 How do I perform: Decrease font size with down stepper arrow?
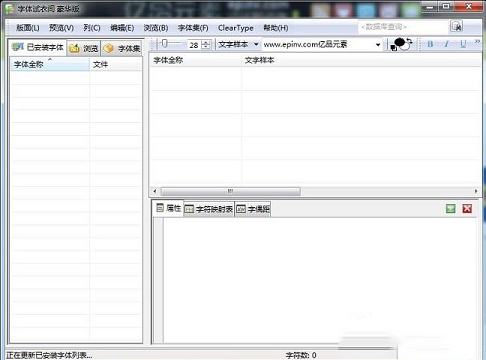click(206, 47)
